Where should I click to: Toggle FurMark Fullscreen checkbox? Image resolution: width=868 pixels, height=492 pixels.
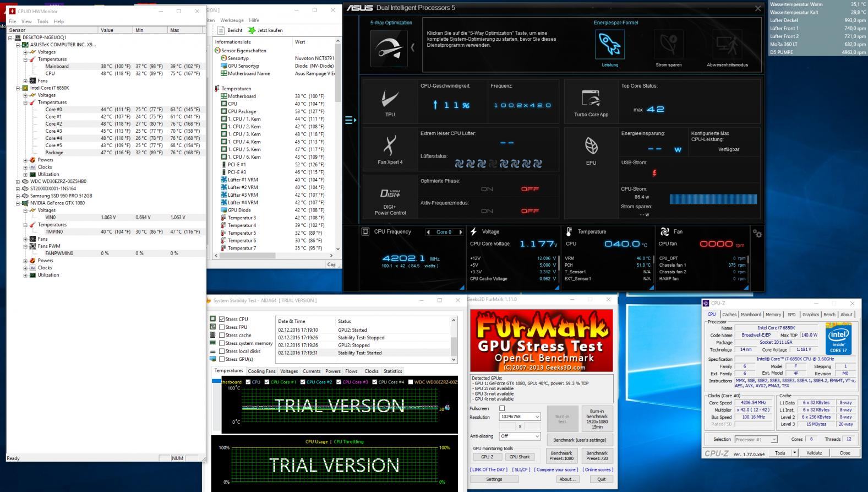point(502,409)
